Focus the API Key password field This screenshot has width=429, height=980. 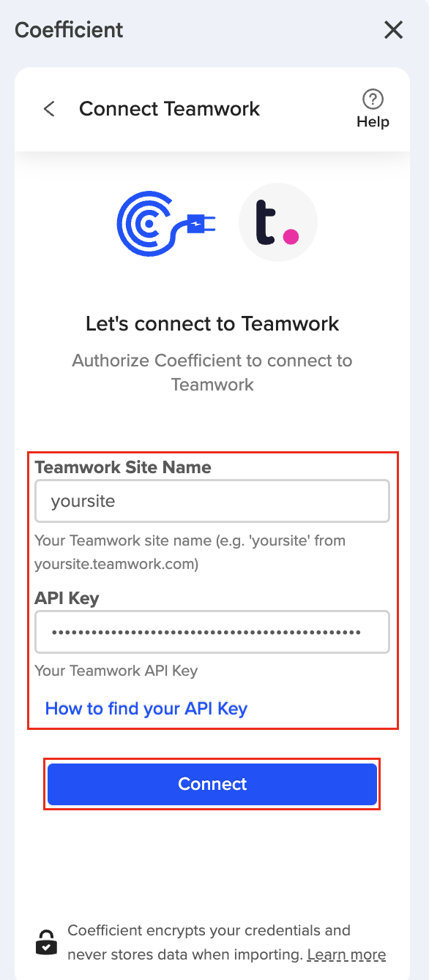tap(212, 632)
